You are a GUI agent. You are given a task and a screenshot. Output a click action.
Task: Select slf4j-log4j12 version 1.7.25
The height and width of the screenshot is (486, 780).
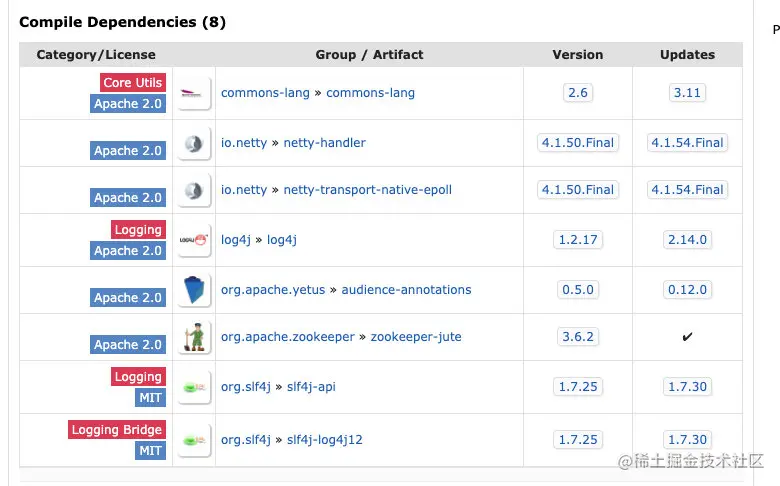[x=578, y=440]
